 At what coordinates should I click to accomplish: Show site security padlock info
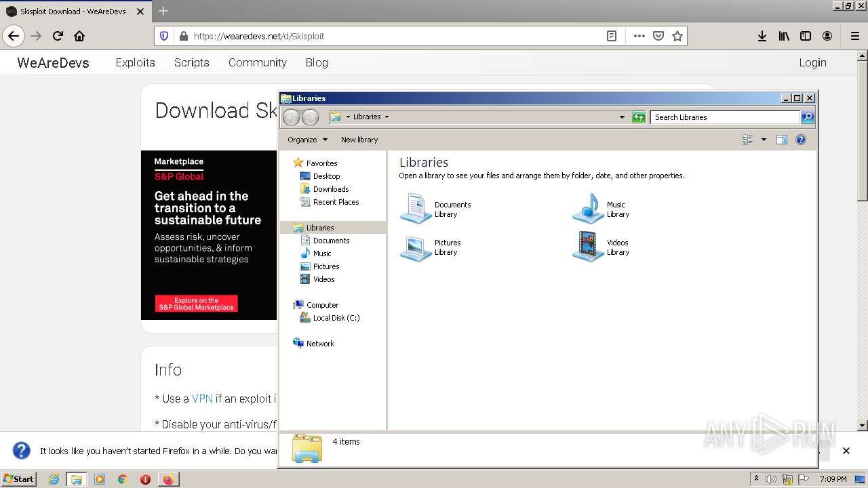coord(183,36)
